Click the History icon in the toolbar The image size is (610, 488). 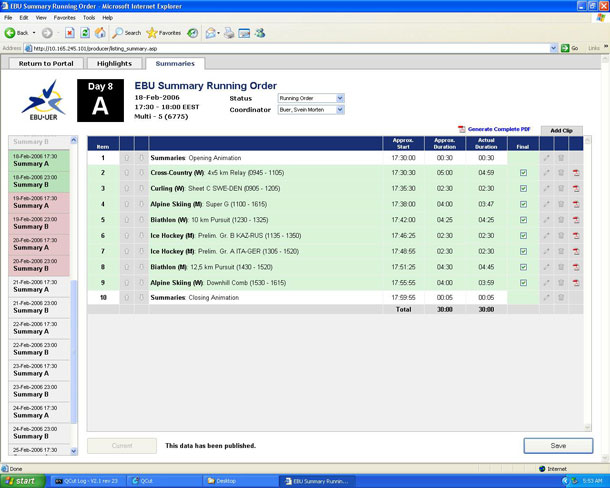193,33
